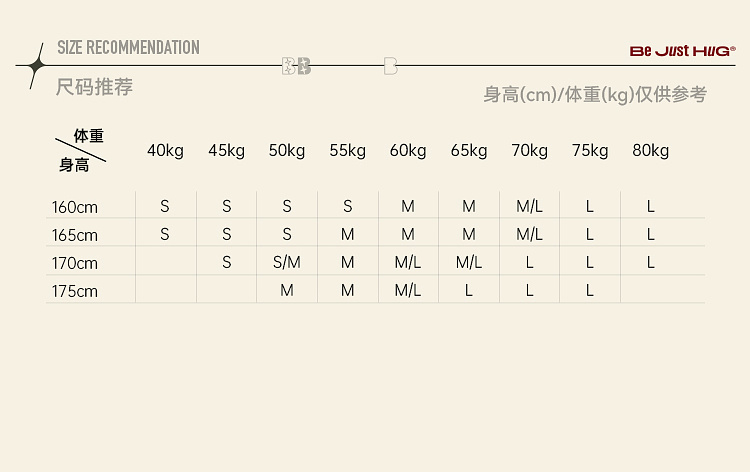Select the 175cm row label
The width and height of the screenshot is (750, 472).
(x=75, y=291)
